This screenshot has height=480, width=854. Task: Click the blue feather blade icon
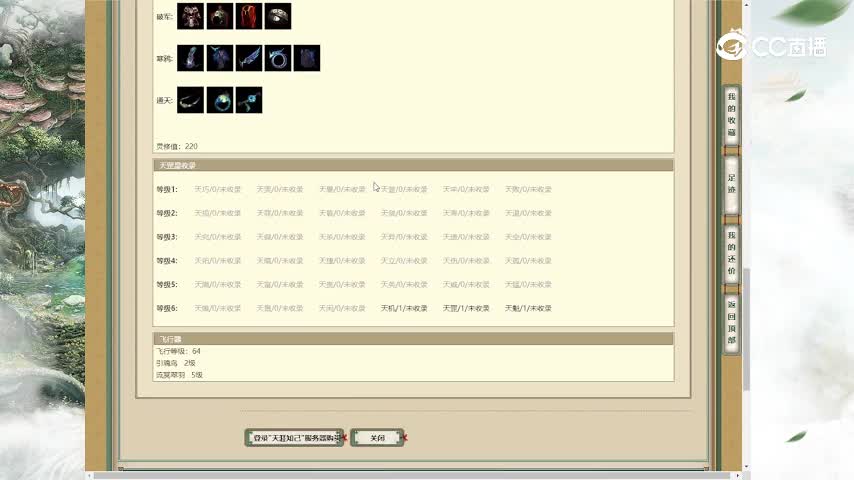(x=249, y=58)
